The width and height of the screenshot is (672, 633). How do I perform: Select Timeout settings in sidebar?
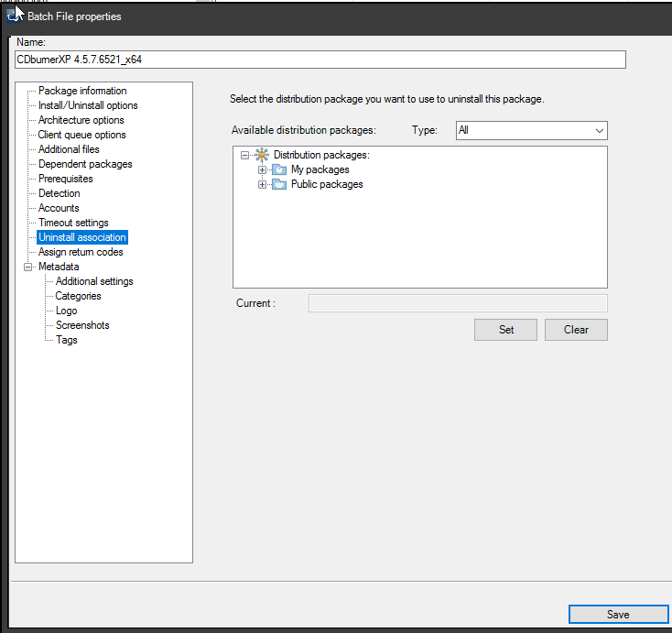[73, 223]
